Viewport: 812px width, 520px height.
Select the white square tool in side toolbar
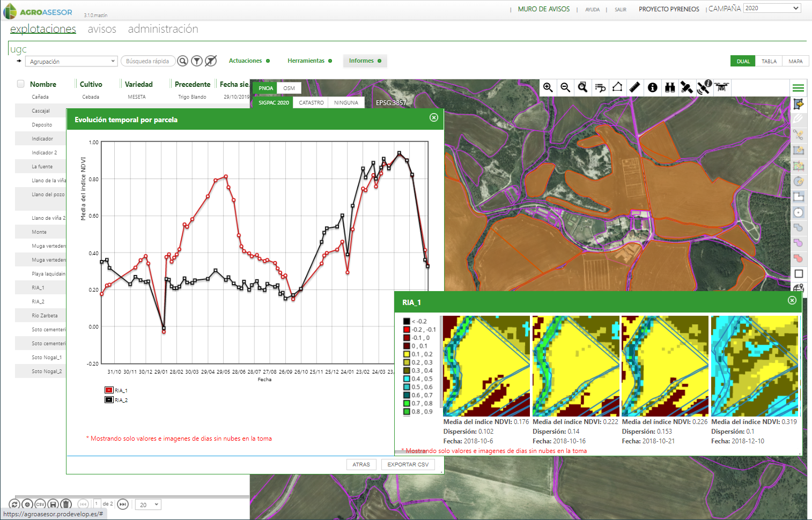799,274
